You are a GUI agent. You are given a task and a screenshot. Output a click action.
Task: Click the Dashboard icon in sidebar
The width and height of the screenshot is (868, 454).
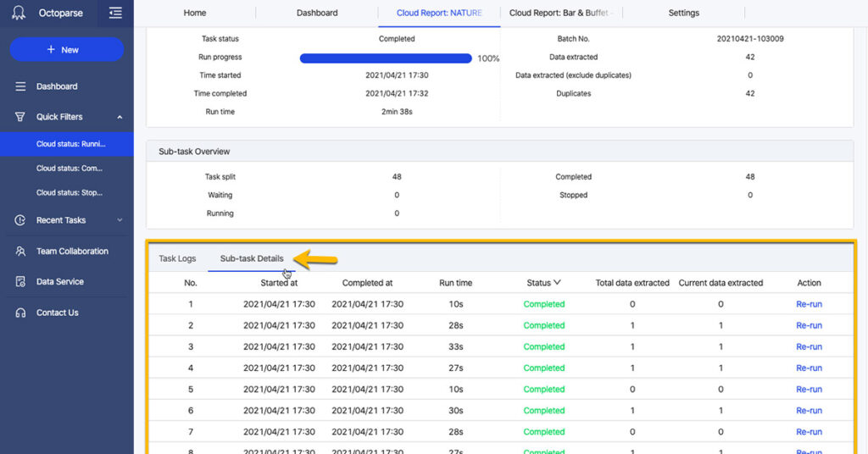click(20, 86)
